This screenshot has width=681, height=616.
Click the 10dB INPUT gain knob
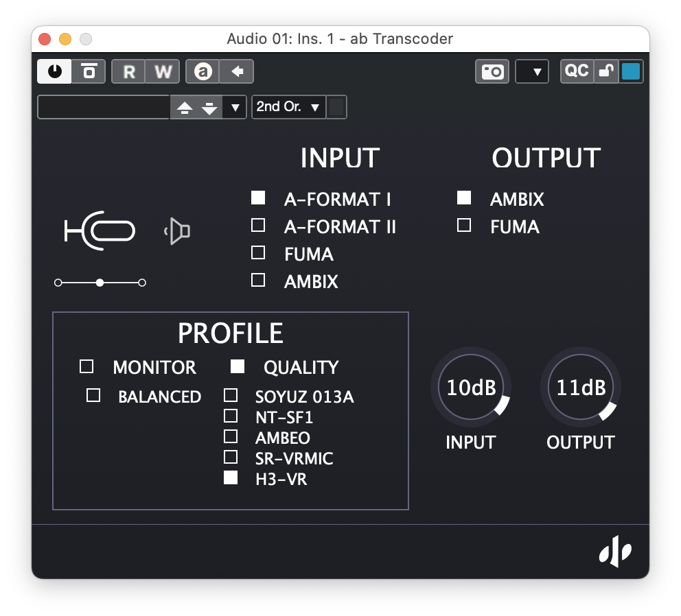click(x=471, y=387)
